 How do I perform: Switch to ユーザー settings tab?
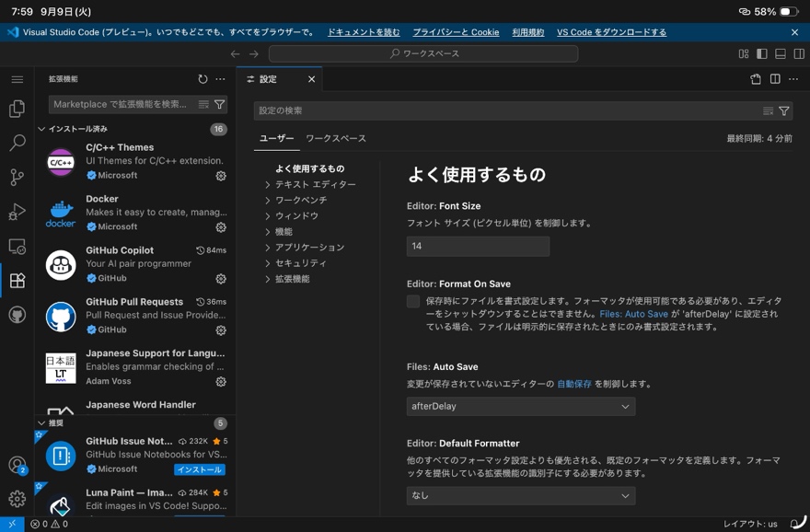[276, 138]
